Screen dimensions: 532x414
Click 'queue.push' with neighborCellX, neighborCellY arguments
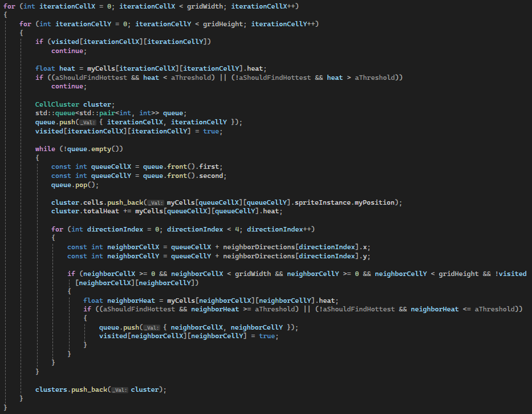pyautogui.click(x=119, y=327)
